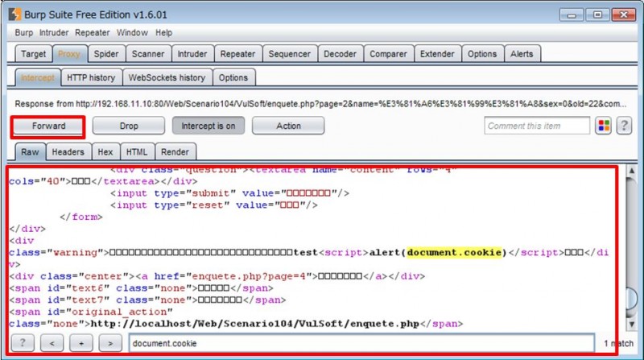Image resolution: width=644 pixels, height=360 pixels.
Task: Switch to the Spider tab
Action: tap(106, 54)
